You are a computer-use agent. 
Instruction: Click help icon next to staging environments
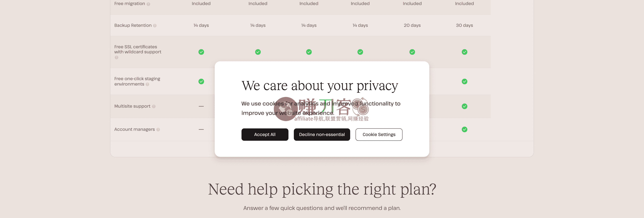(148, 84)
